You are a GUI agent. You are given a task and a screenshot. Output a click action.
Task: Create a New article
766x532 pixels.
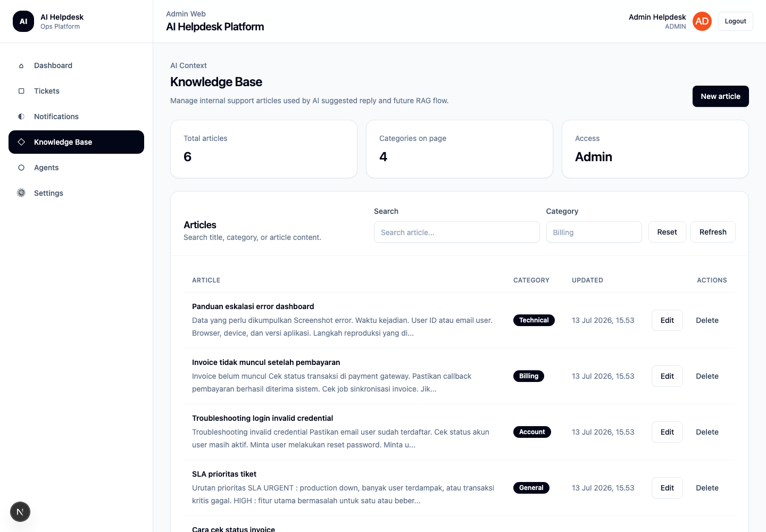[720, 96]
